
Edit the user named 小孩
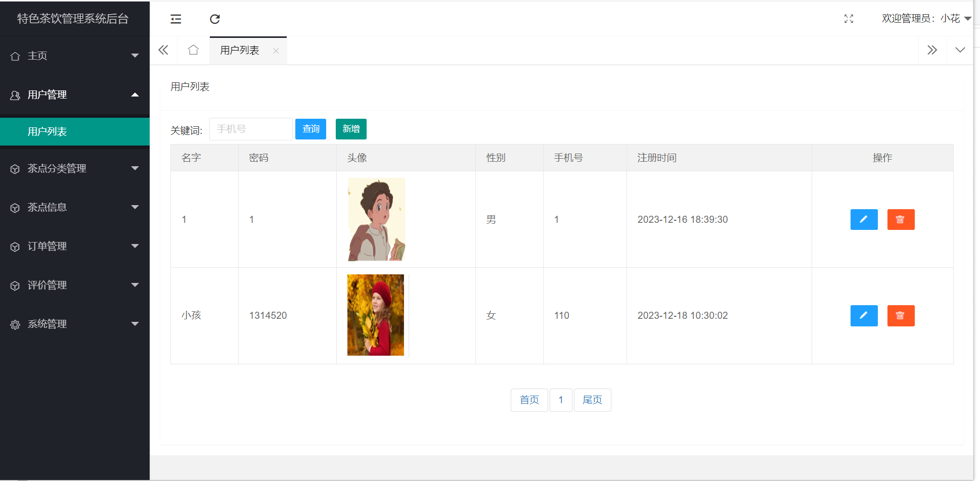[864, 316]
